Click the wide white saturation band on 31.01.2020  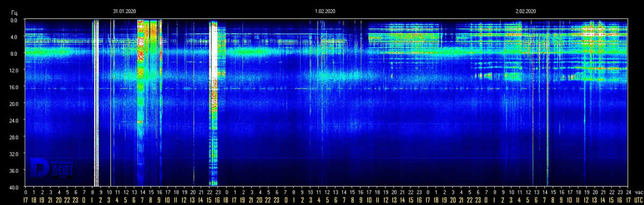[214, 102]
